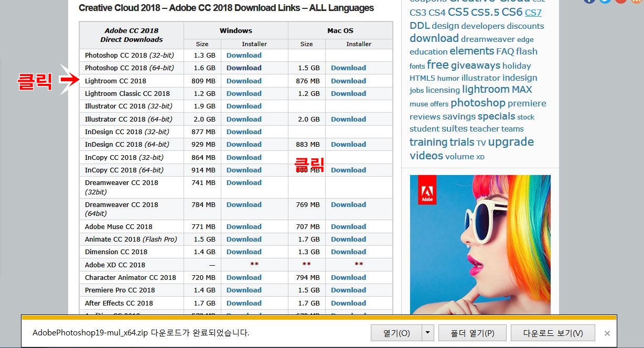The image size is (644, 348).
Task: Download Dreamweaver CC 2018 (64bit) for Mac OS
Action: tap(348, 204)
